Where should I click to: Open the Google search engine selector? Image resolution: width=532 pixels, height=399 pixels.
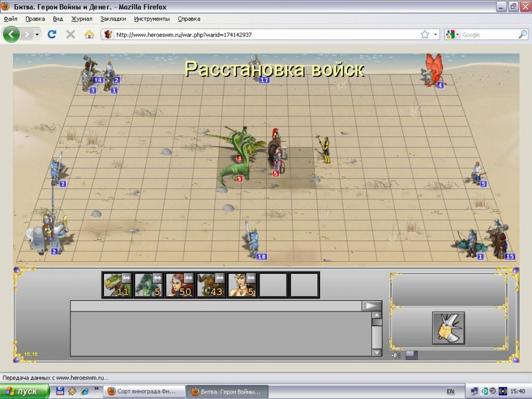(x=452, y=35)
